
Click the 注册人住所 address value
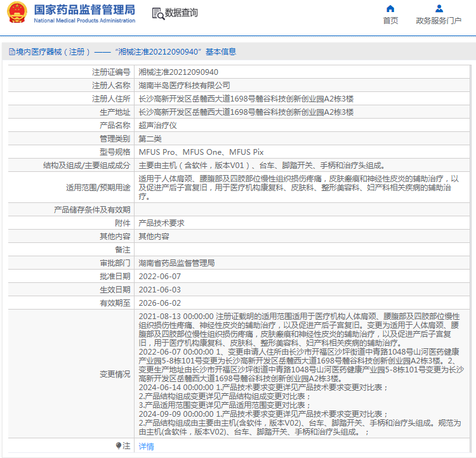246,99
